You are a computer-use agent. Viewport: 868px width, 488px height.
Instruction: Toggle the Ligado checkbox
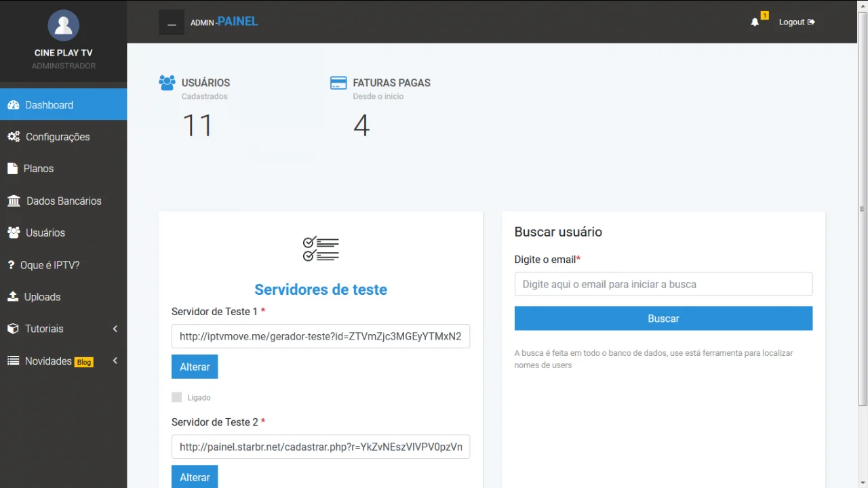177,397
